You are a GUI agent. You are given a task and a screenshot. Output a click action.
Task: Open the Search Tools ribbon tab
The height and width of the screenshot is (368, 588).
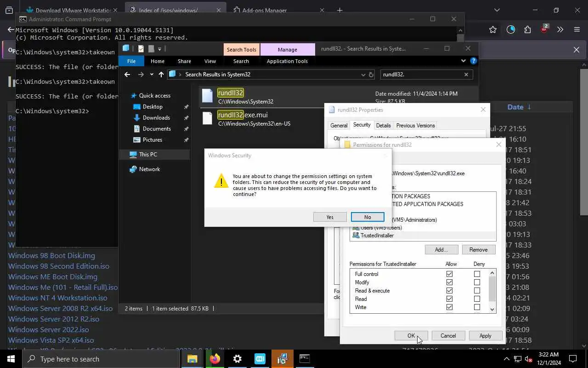241,50
